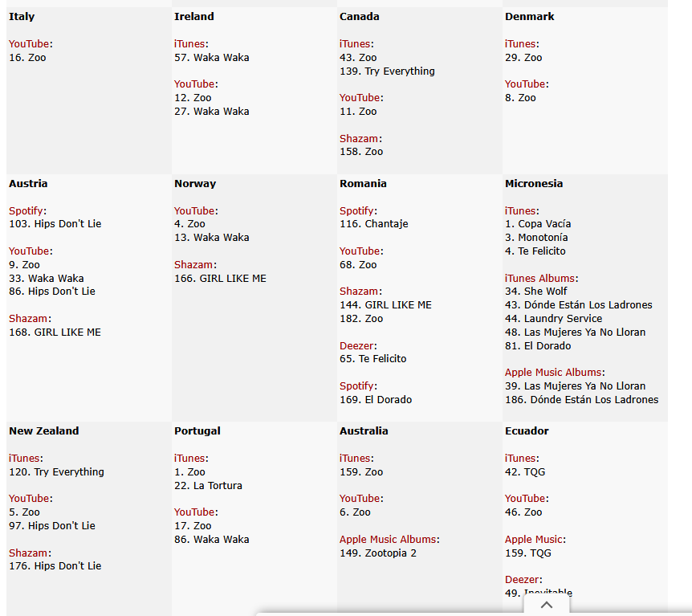
Task: Click the scroll-to-top chevron arrow
Action: (547, 605)
